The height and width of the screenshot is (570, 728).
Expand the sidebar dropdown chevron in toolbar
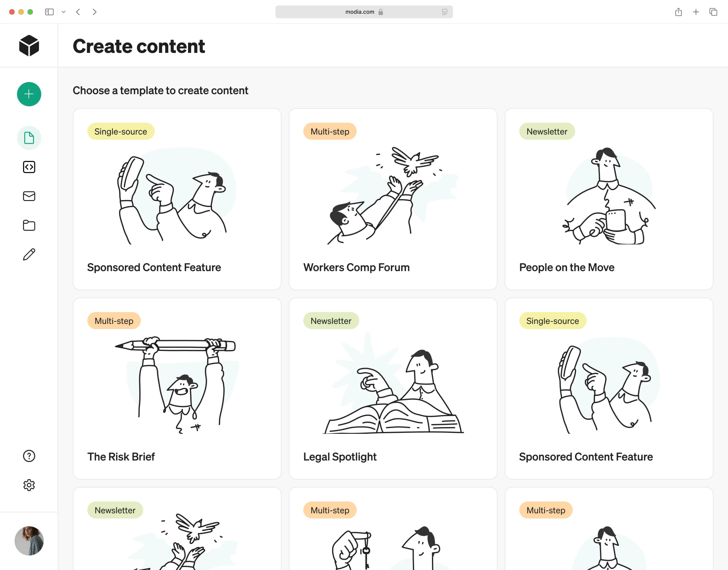pyautogui.click(x=64, y=12)
